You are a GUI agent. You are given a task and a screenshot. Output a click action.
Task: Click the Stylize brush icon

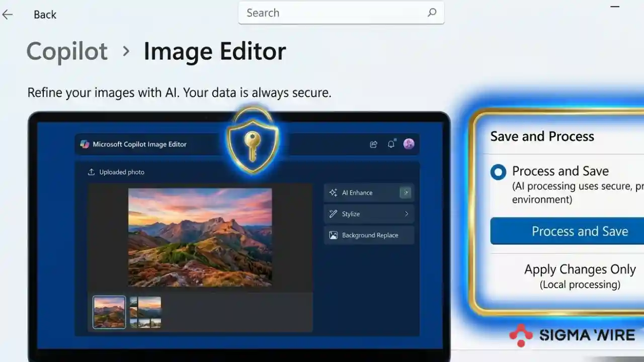[333, 214]
